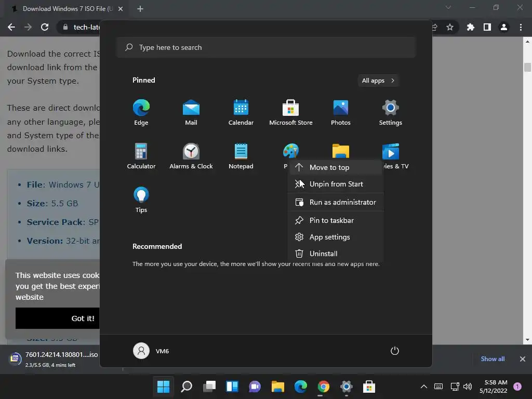Toggle Chrome side panel

pyautogui.click(x=487, y=27)
